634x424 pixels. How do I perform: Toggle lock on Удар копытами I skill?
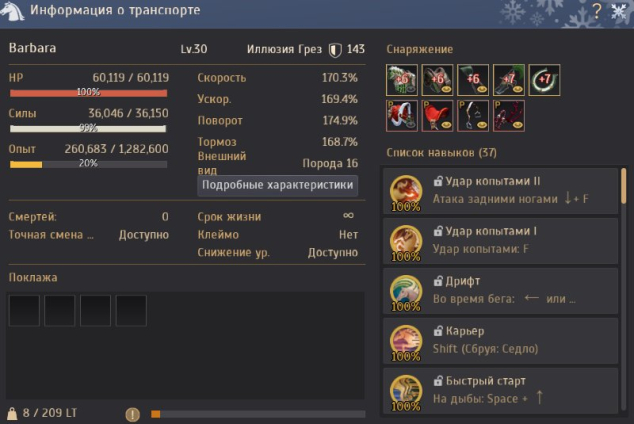pos(438,231)
